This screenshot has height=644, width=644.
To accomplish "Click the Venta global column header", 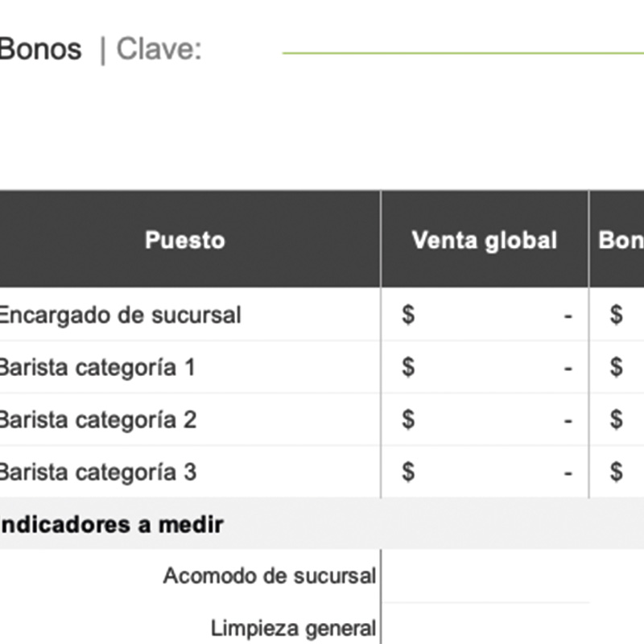I will click(x=484, y=241).
